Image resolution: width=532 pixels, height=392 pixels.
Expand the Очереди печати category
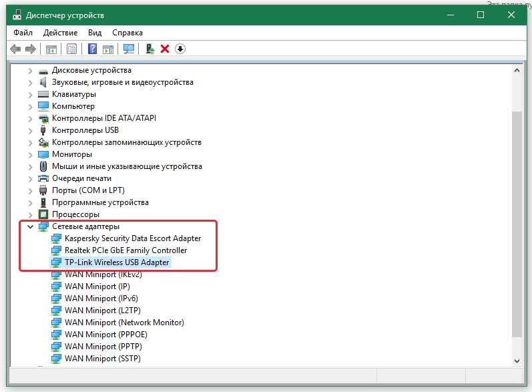[31, 179]
